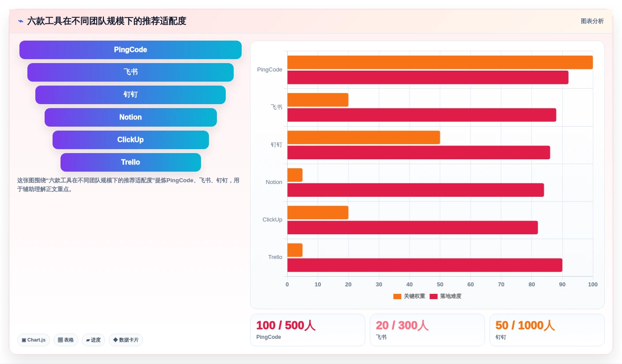Click Notion's red 落地难度 bar
Viewport: 622px width, 364px height.
pyautogui.click(x=416, y=190)
